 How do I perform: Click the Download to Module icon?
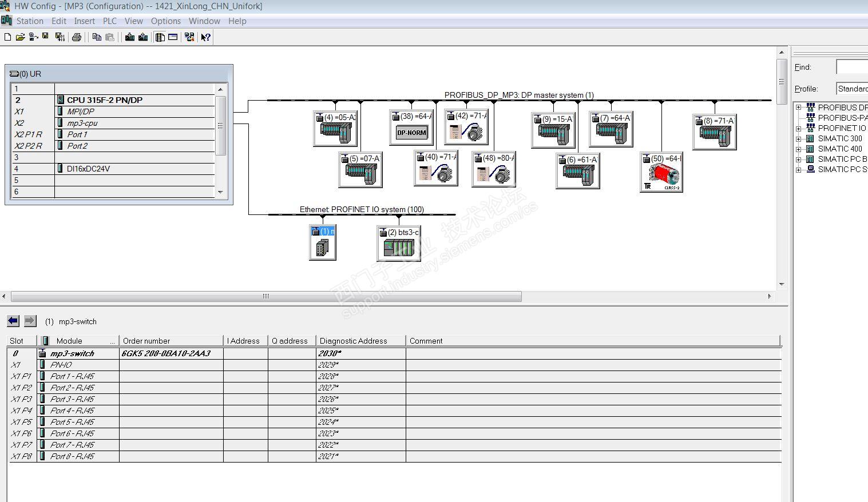(130, 37)
